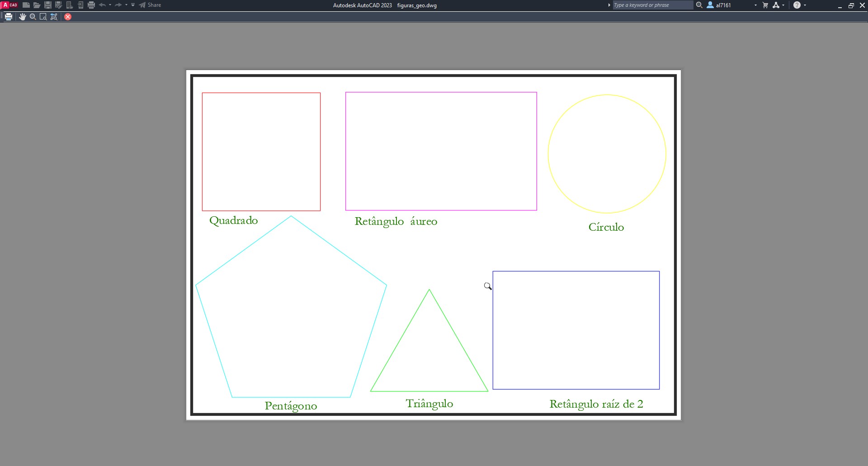This screenshot has width=868, height=466.
Task: Select the Zoom magnifier tool
Action: click(33, 17)
